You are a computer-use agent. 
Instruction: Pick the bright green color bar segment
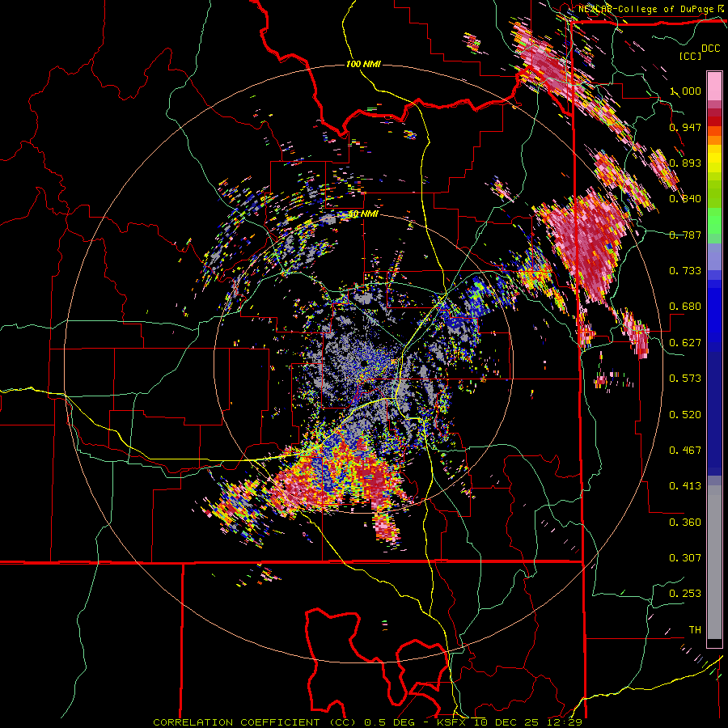coord(714,220)
